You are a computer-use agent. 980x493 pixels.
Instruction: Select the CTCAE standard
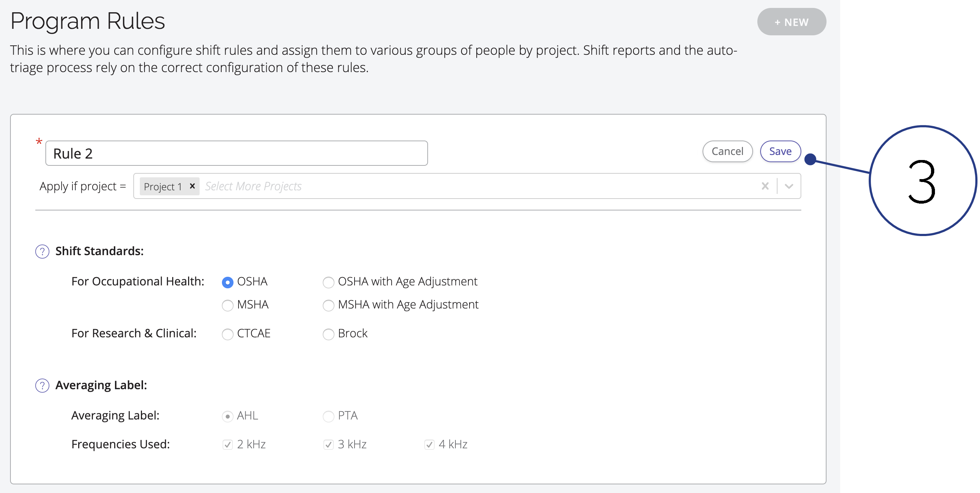click(227, 334)
